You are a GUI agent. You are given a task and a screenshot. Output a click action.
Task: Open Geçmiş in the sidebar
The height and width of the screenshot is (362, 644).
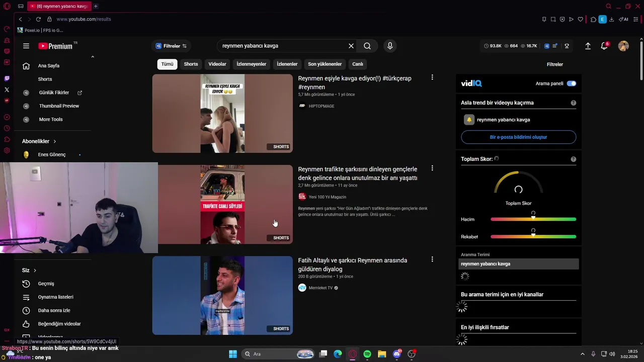pos(46,284)
